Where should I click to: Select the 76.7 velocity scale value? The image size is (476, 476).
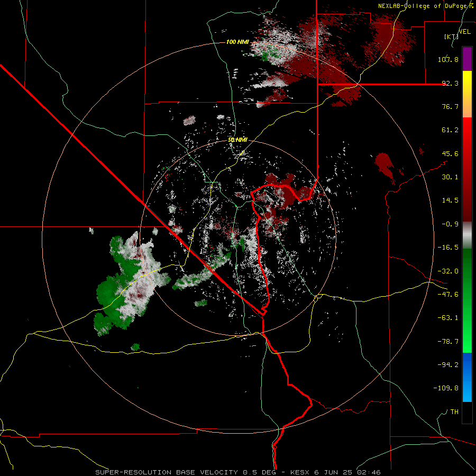tap(450, 106)
